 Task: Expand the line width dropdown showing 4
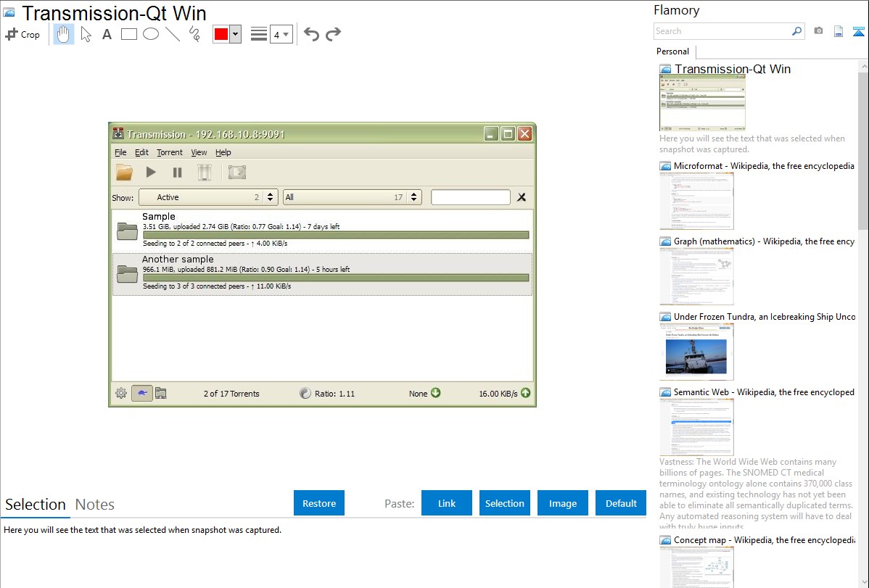click(x=281, y=34)
